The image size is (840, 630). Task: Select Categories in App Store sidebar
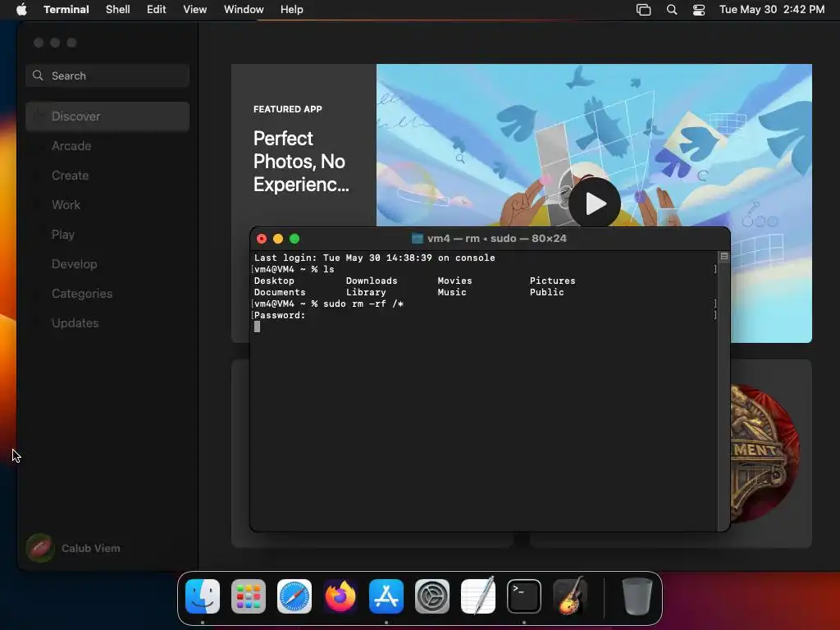pyautogui.click(x=107, y=294)
